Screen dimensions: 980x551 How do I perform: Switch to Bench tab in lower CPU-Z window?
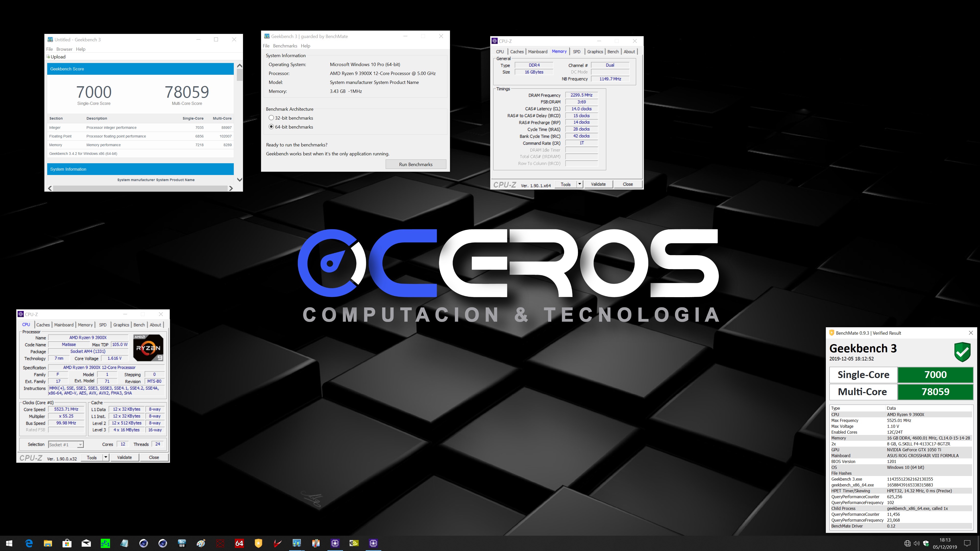(x=139, y=325)
